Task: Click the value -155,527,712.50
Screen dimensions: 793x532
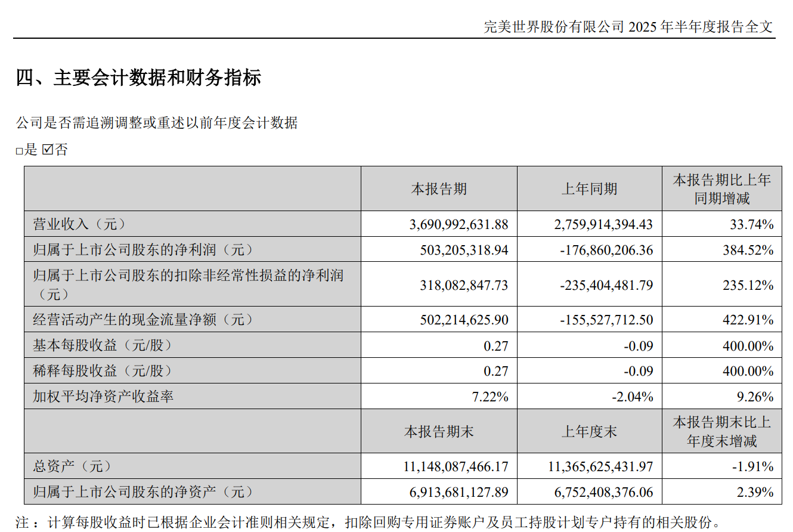Action: [607, 320]
